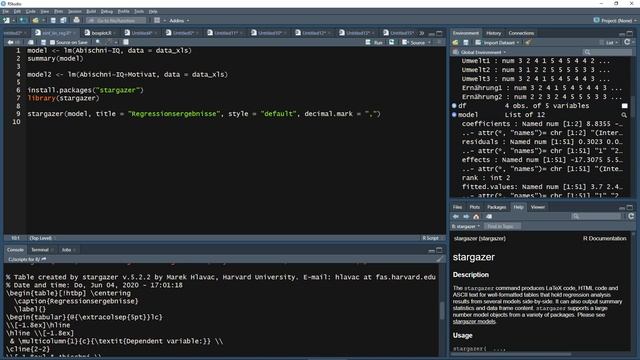
Task: Click the broom icon to clear Environment
Action: pos(528,42)
